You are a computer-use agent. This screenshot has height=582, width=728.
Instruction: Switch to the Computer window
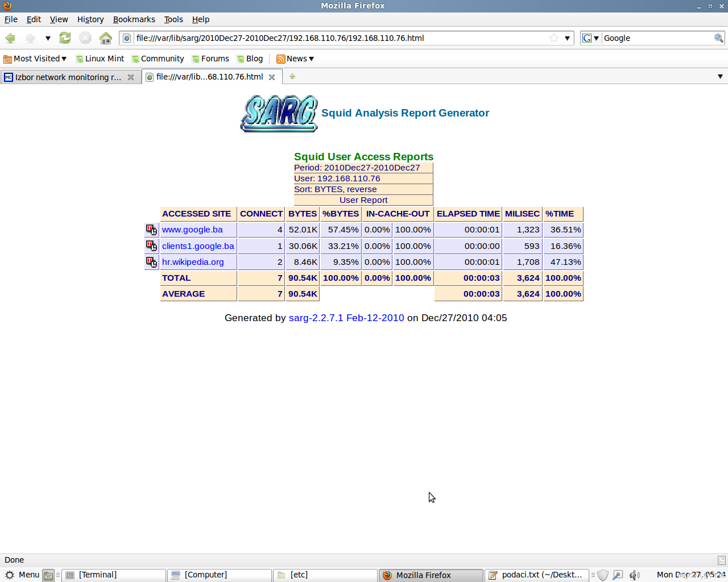tap(220, 575)
